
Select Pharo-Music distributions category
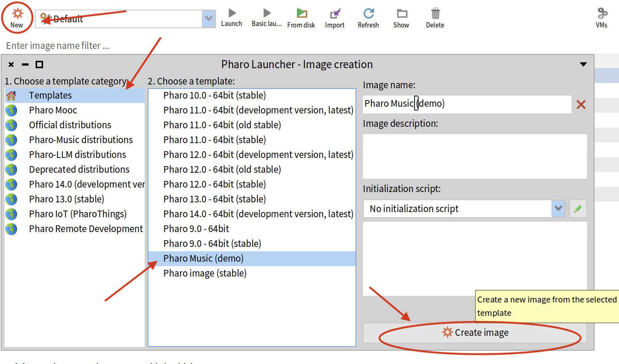click(x=75, y=140)
